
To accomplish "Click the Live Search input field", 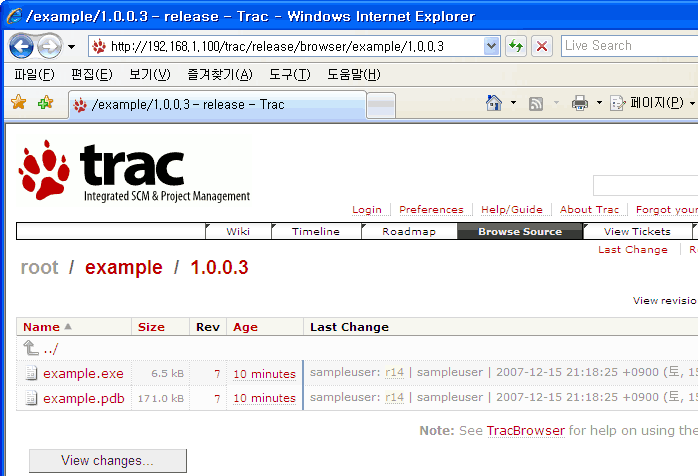I will click(626, 46).
